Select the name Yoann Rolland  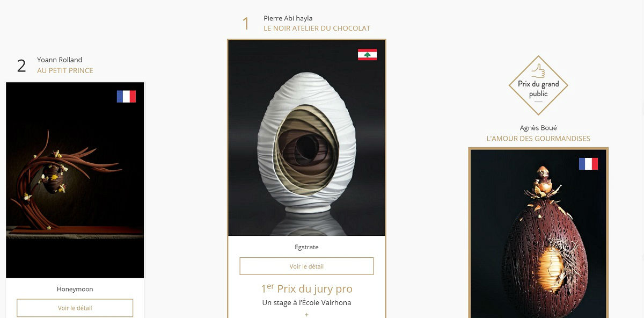pos(60,60)
